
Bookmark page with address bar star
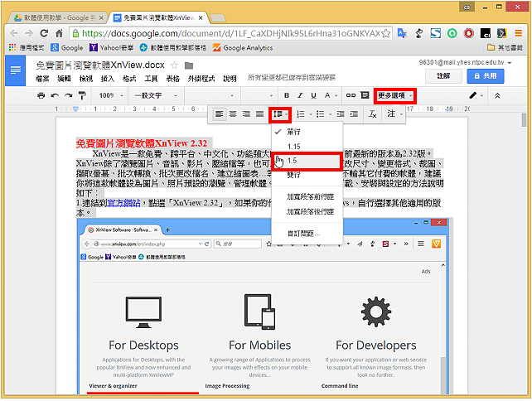point(386,33)
